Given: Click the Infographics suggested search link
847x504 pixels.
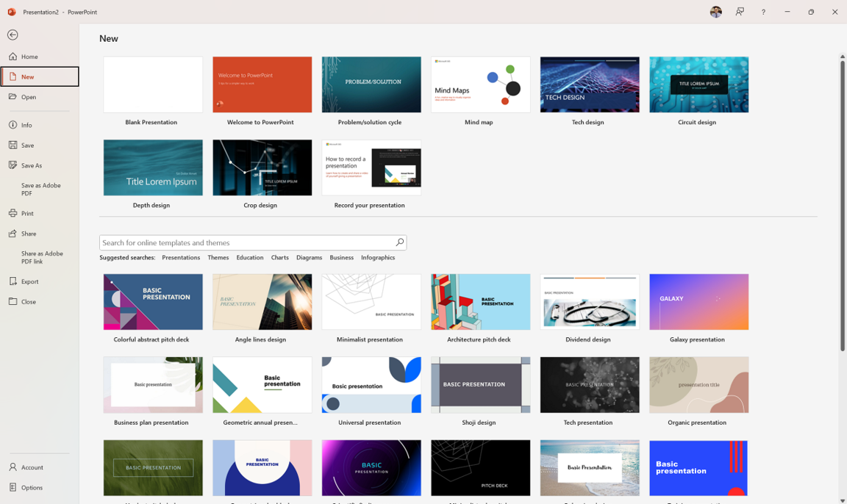Looking at the screenshot, I should pyautogui.click(x=378, y=258).
